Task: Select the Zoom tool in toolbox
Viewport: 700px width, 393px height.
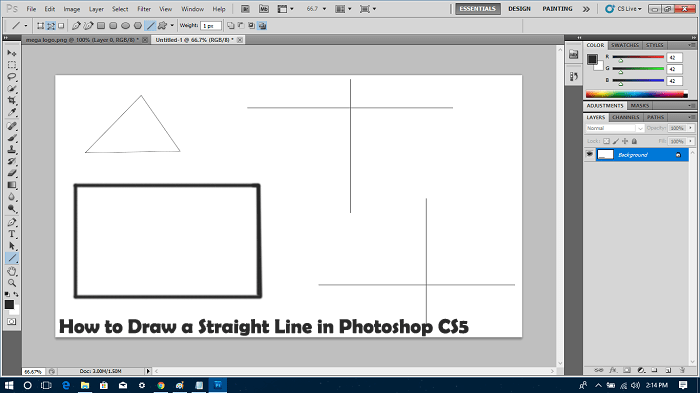Action: pyautogui.click(x=12, y=283)
